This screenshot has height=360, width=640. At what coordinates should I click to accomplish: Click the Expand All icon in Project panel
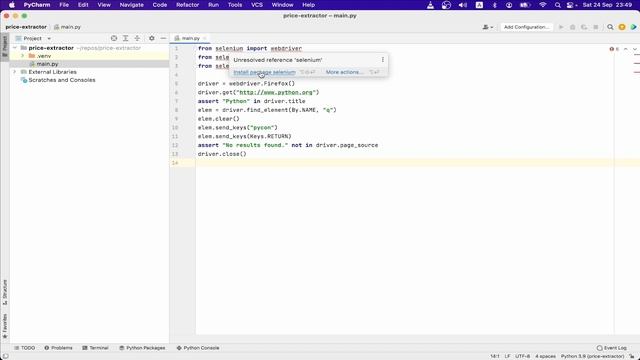[126, 38]
